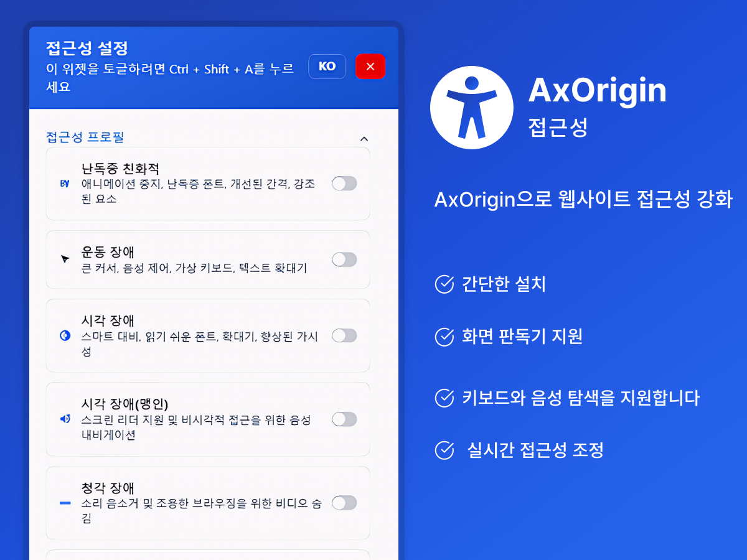Click the AxOrigin accessibility figure logo

pyautogui.click(x=472, y=108)
